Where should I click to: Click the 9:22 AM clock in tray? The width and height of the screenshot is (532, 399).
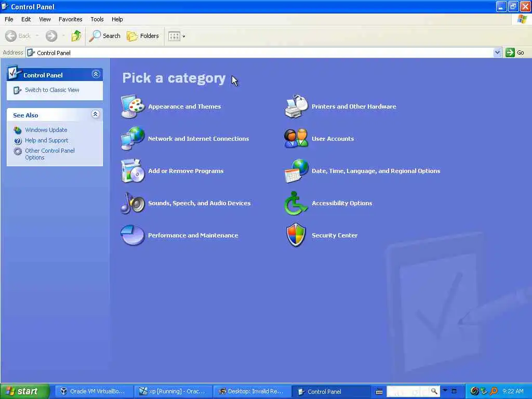[x=513, y=391]
